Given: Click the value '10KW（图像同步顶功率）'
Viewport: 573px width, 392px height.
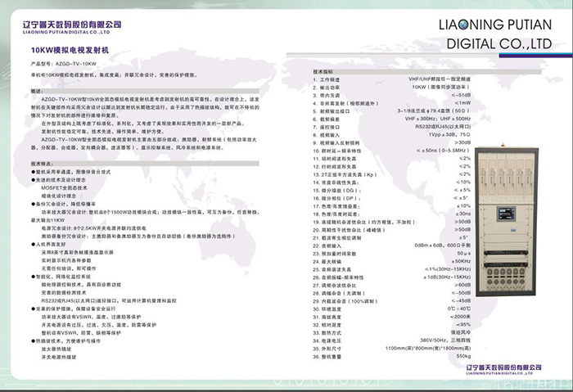Looking at the screenshot, I should [441, 87].
